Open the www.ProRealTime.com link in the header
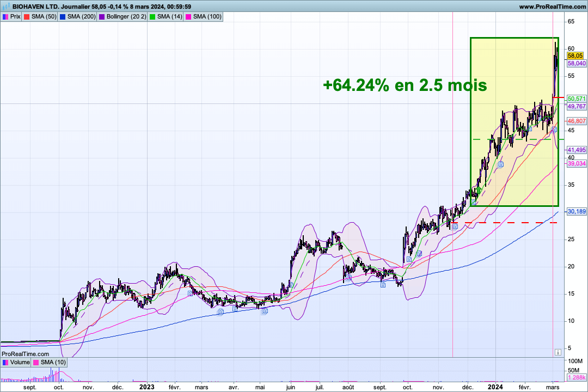This screenshot has height=392, width=588. point(553,7)
